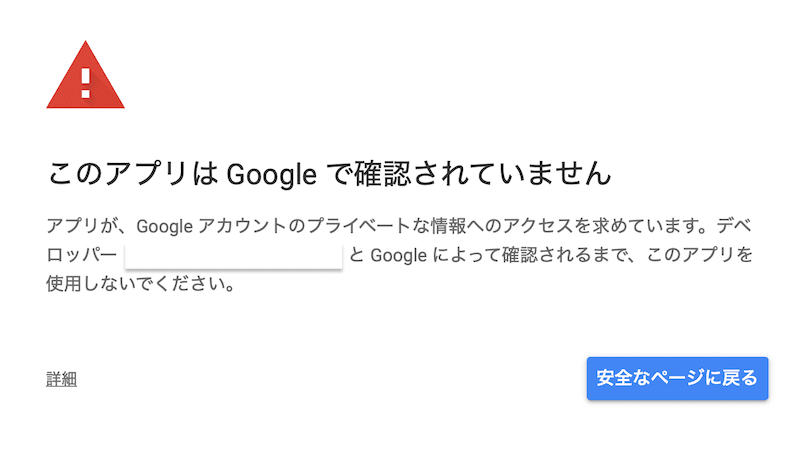
Task: Click the 使用しないでください。 final line
Action: click(x=140, y=284)
